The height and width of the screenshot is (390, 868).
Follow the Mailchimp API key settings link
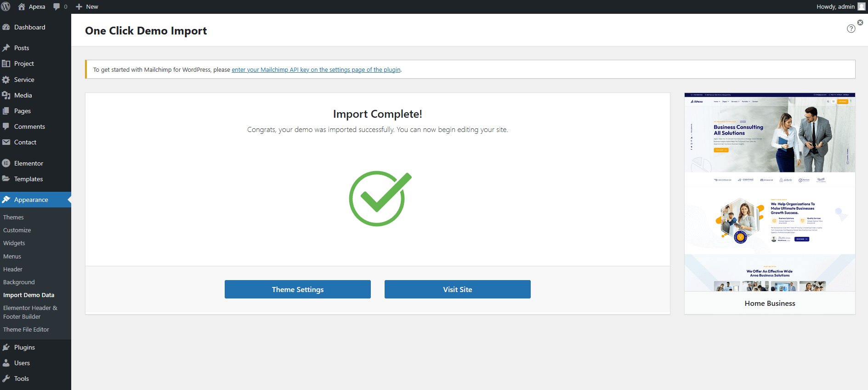(x=316, y=70)
